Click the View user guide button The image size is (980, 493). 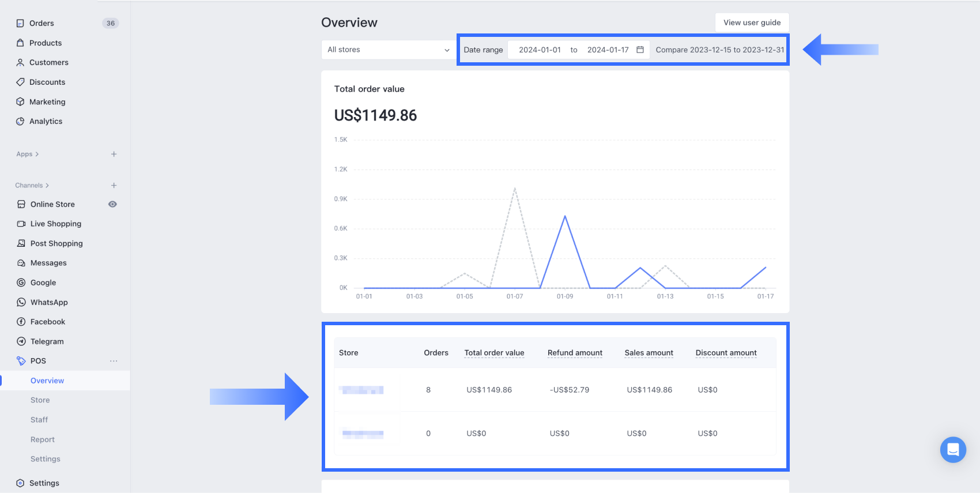pyautogui.click(x=752, y=22)
